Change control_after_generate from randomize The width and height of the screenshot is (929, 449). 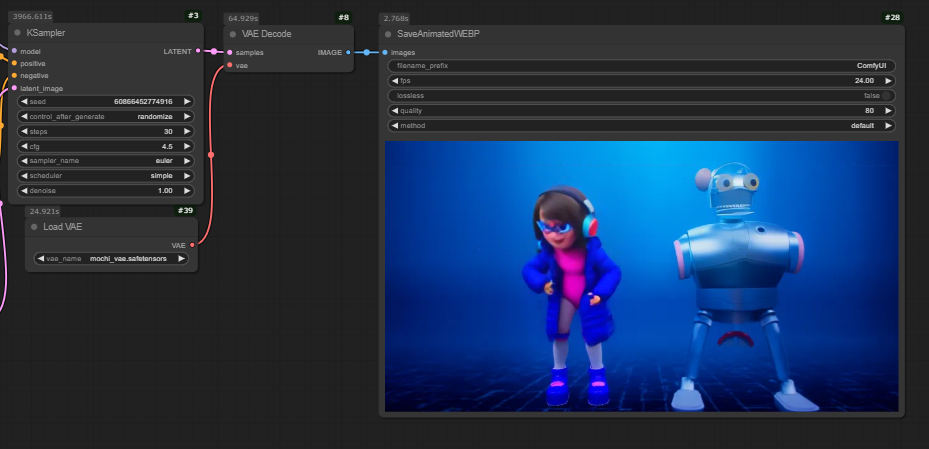pyautogui.click(x=105, y=116)
